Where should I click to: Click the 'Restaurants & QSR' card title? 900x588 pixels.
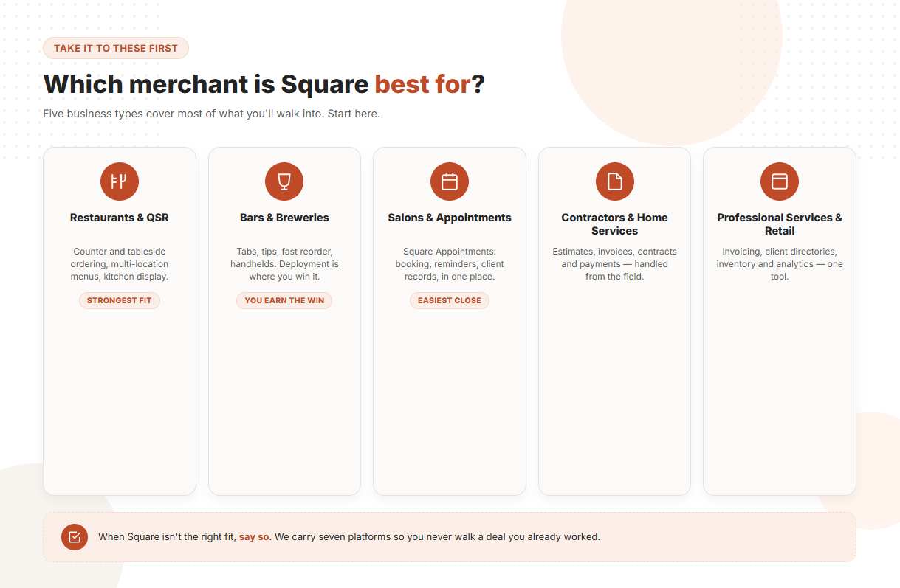click(x=120, y=218)
